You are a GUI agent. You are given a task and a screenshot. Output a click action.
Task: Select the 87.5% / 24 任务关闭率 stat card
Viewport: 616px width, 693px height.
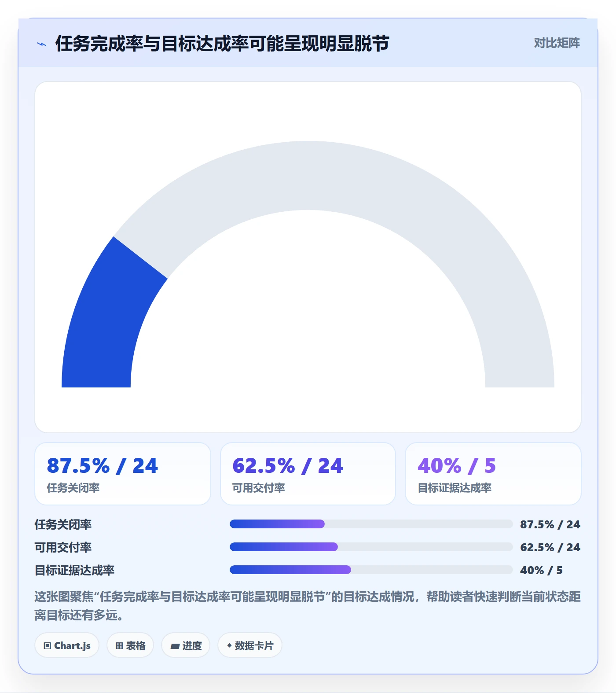123,474
